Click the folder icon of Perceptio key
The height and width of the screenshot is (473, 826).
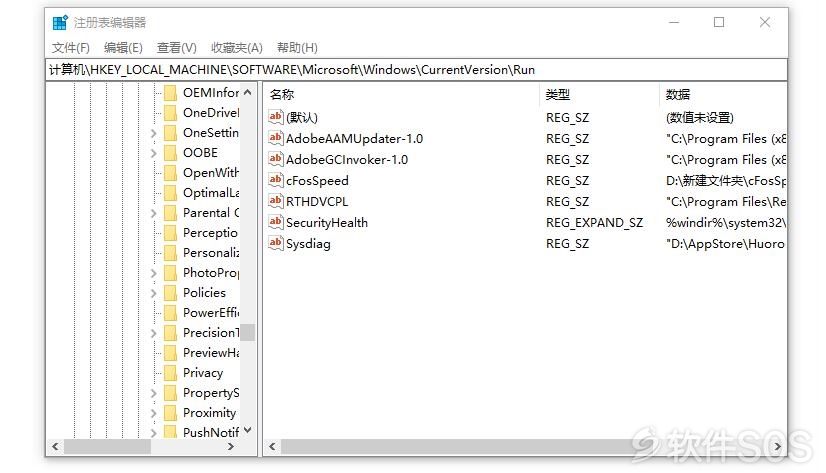170,233
